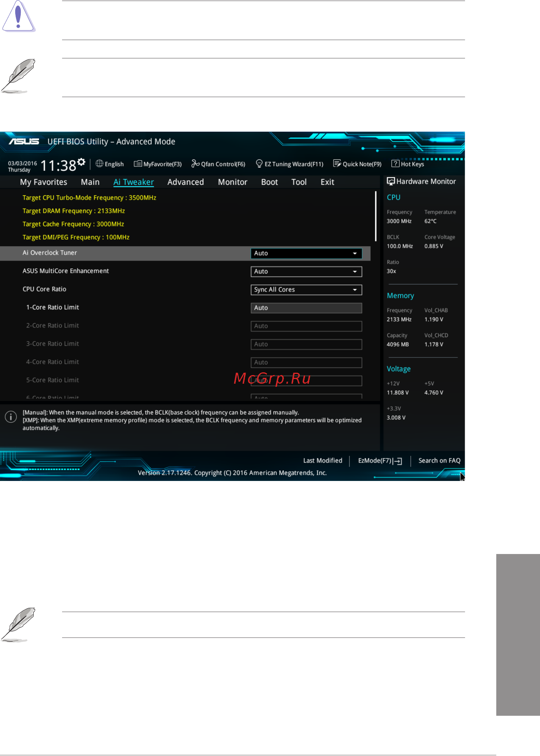This screenshot has width=540, height=756.
Task: Select the Ai Overclock Tuner row label
Action: pos(50,253)
